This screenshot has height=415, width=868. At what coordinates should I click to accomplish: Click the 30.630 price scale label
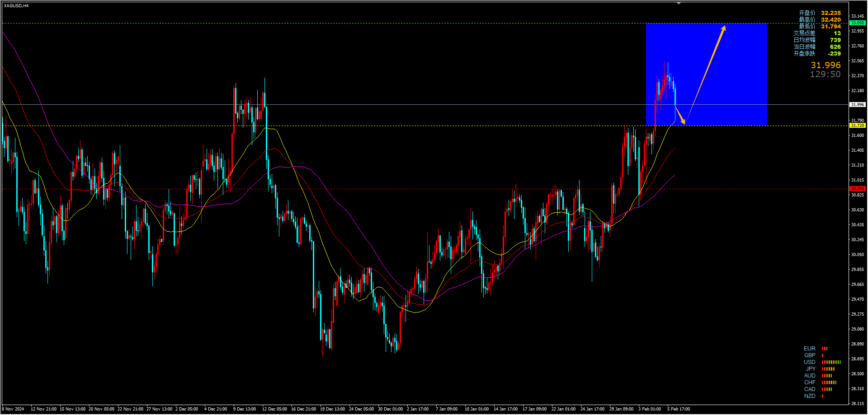(x=858, y=210)
